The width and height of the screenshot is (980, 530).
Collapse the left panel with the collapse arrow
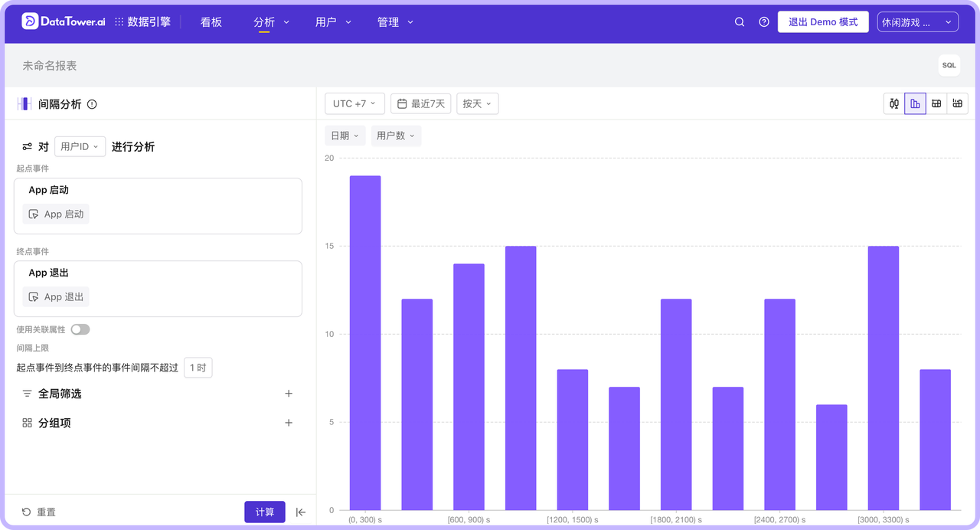300,512
